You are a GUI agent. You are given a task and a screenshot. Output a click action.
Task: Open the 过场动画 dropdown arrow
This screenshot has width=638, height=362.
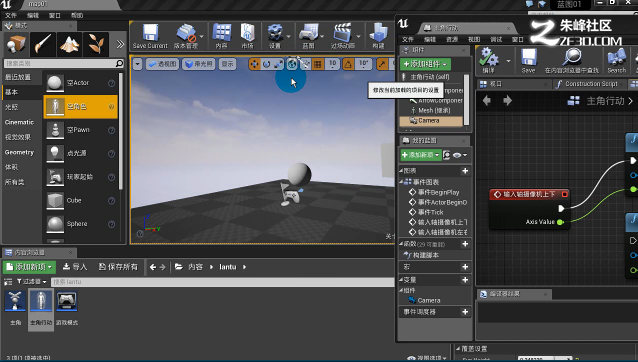tap(358, 37)
